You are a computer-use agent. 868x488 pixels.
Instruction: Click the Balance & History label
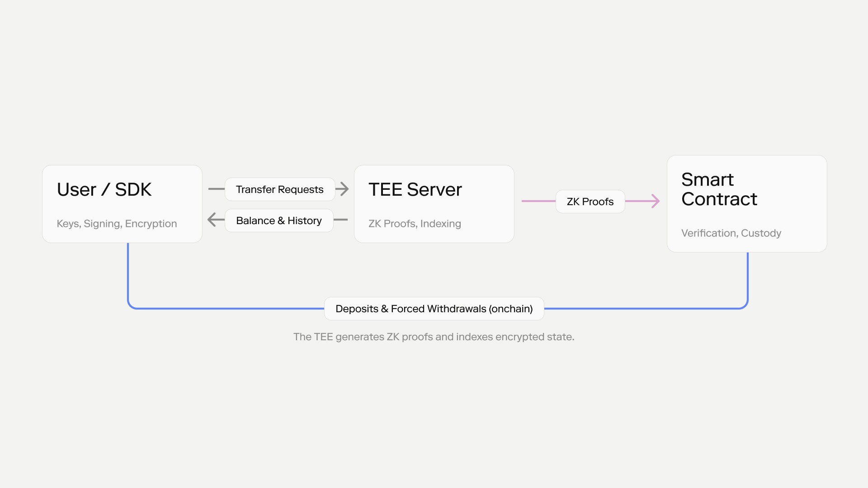tap(278, 221)
